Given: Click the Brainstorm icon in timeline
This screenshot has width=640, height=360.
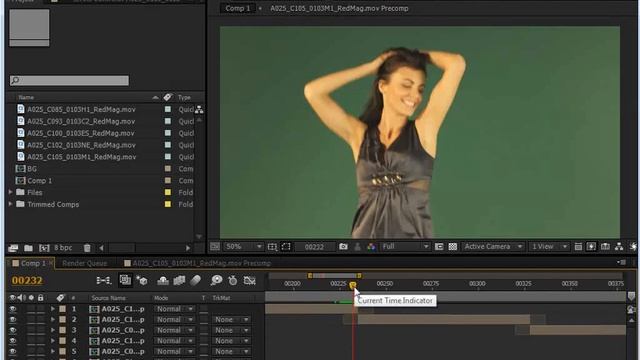Looking at the screenshot, I should pyautogui.click(x=216, y=280).
